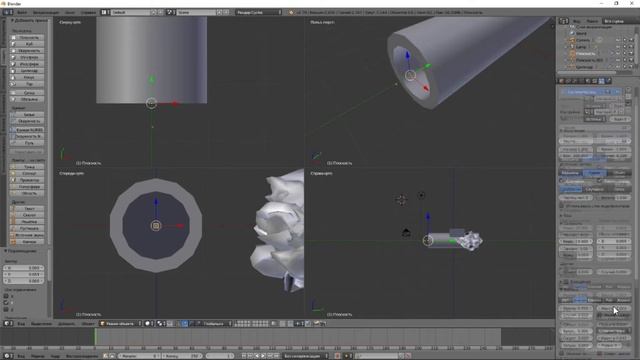Open the Окно menu
The width and height of the screenshot is (640, 360).
(70, 12)
